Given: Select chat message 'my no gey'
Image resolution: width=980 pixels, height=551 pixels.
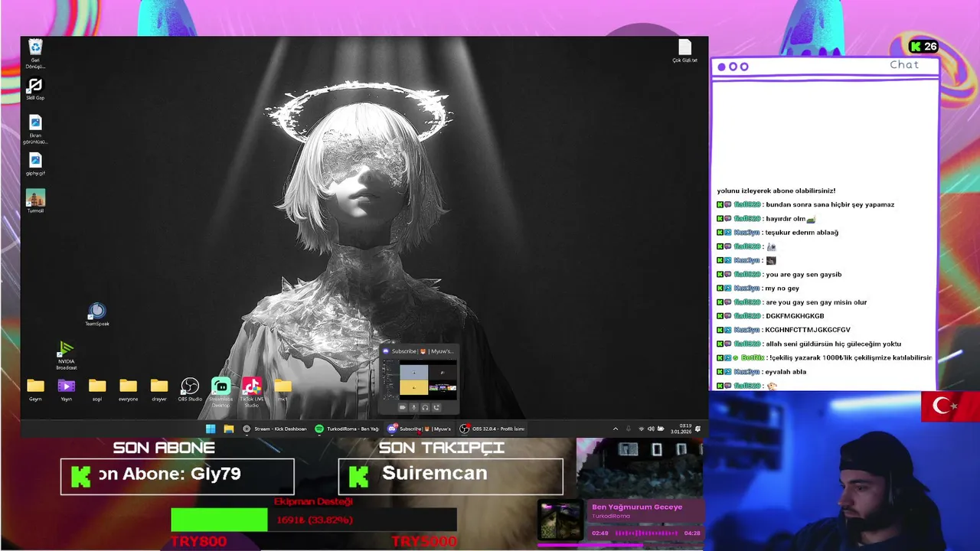Looking at the screenshot, I should 782,288.
